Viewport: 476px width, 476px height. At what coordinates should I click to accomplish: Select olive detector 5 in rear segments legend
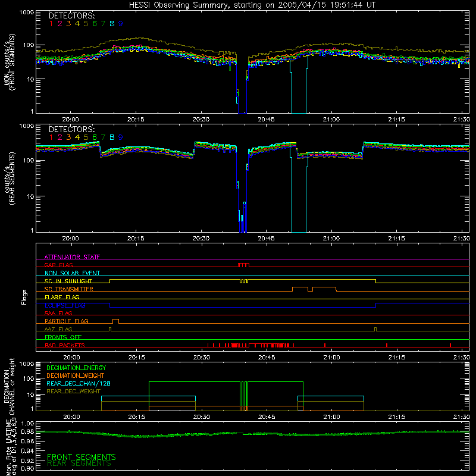pos(86,137)
